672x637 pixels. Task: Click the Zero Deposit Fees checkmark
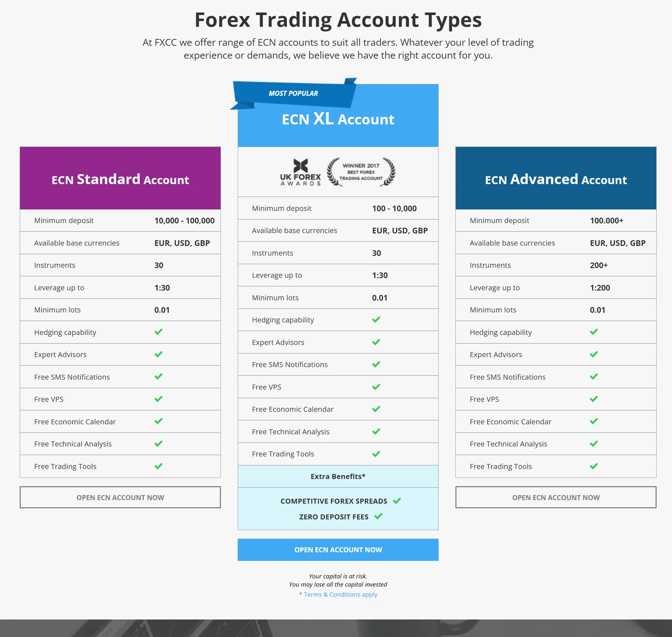[378, 516]
